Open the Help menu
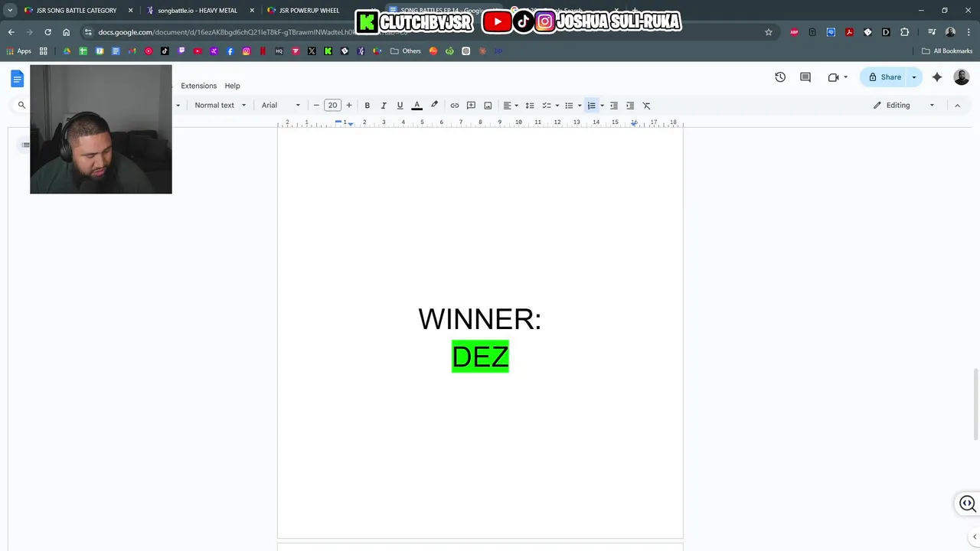The width and height of the screenshot is (980, 551). click(x=232, y=86)
